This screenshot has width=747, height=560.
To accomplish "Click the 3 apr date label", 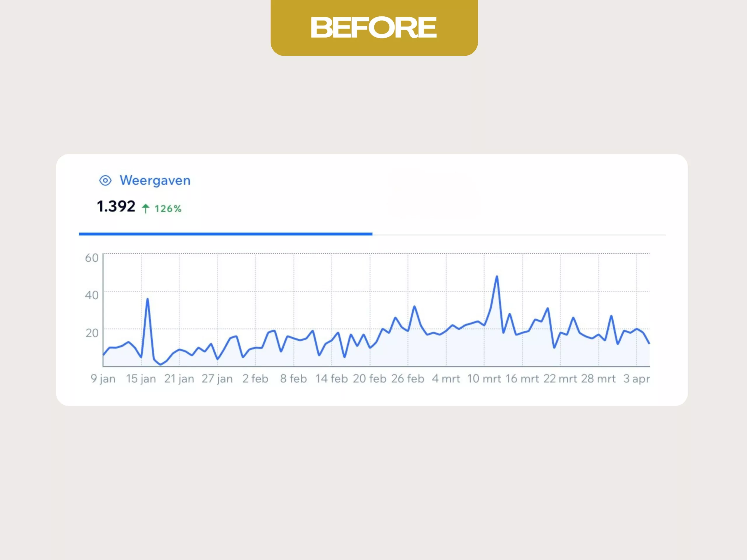I will click(636, 379).
